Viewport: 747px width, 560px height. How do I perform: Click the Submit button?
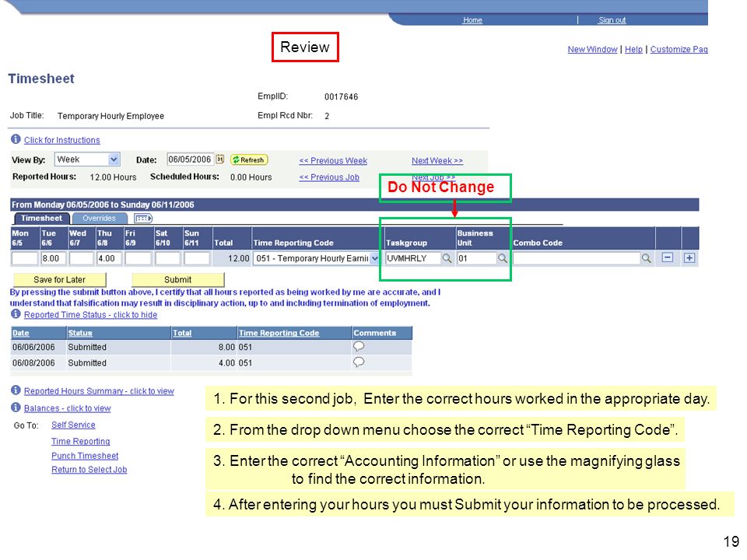pyautogui.click(x=177, y=279)
